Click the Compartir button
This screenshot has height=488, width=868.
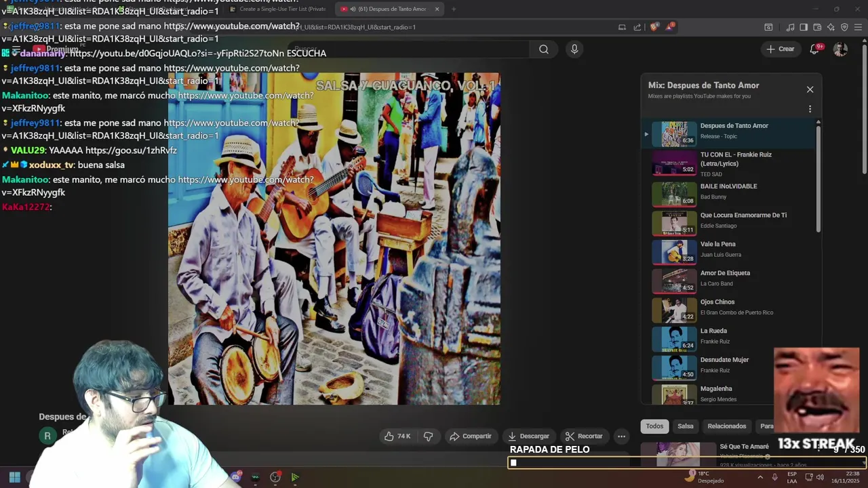470,436
